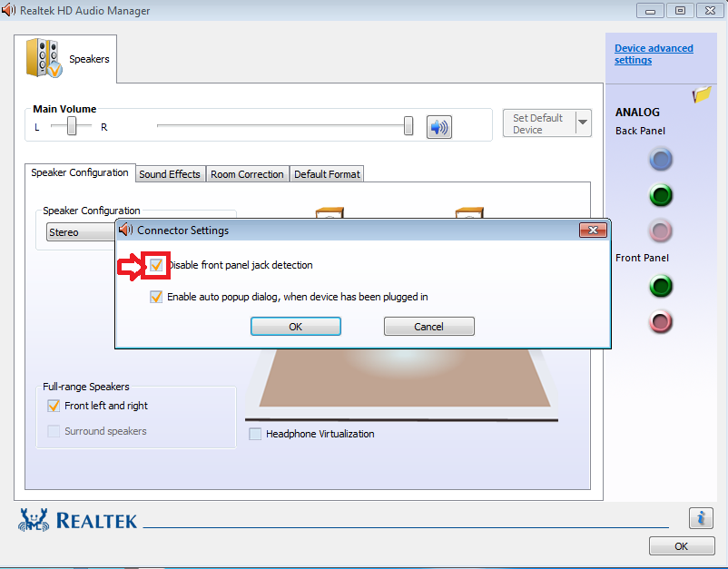This screenshot has width=728, height=569.
Task: Click the green front panel jack
Action: 660,286
